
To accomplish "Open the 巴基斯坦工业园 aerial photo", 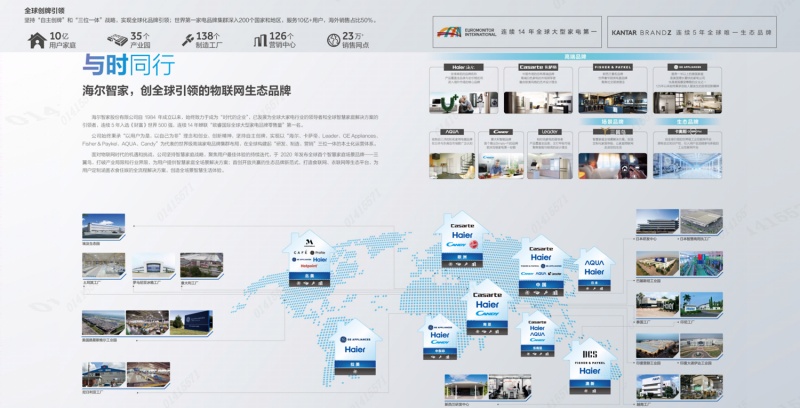I will [657, 264].
